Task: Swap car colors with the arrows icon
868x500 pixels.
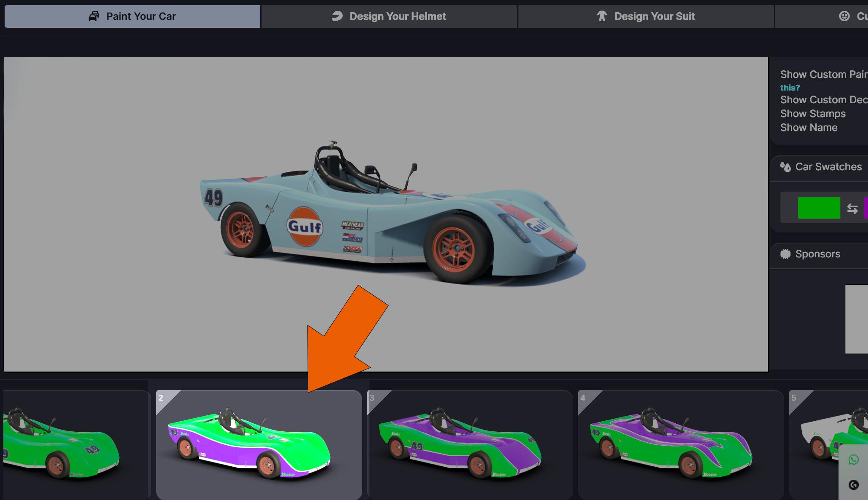Action: tap(852, 209)
